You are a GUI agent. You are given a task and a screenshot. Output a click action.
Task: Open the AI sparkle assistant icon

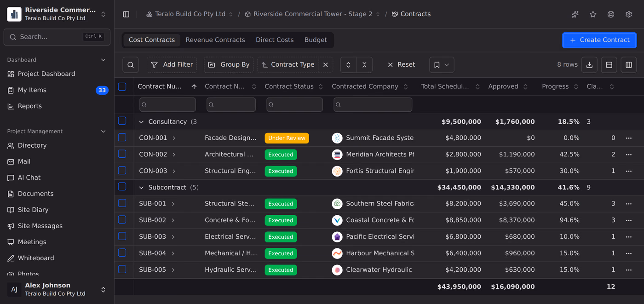pos(575,14)
